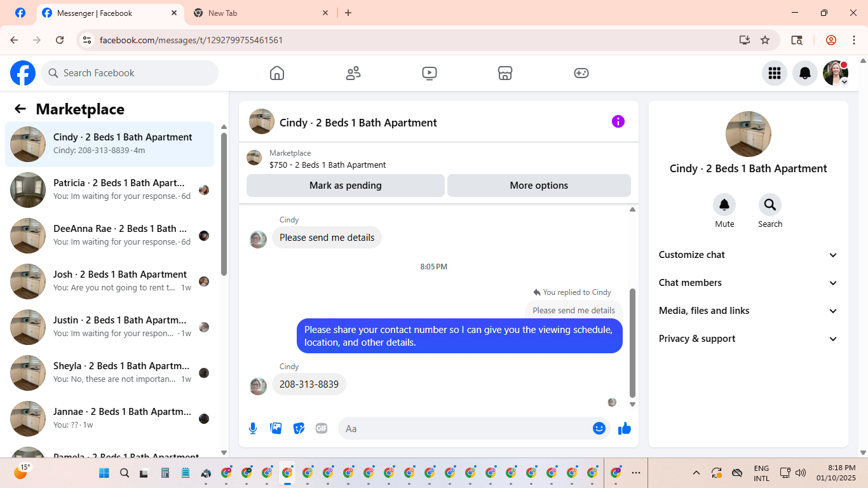This screenshot has width=868, height=488.
Task: Open the Notifications bell in header
Action: point(805,73)
